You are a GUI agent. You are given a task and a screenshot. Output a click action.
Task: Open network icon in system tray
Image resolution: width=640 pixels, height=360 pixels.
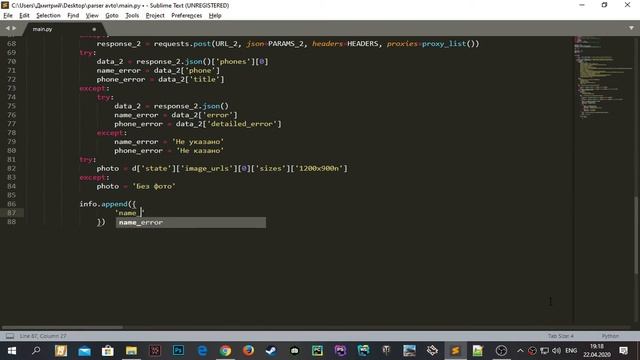[x=544, y=351]
